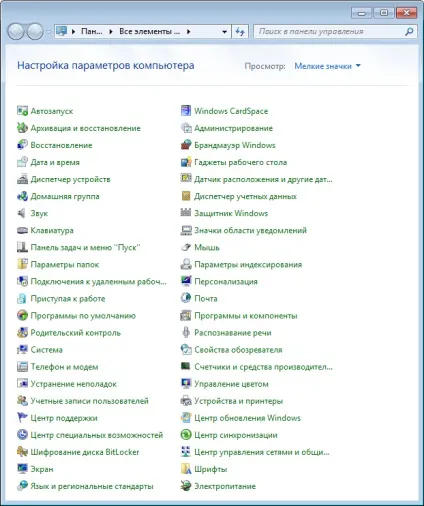Click the Учетные записи пользователей icon
This screenshot has width=424, height=506.
pos(22,401)
